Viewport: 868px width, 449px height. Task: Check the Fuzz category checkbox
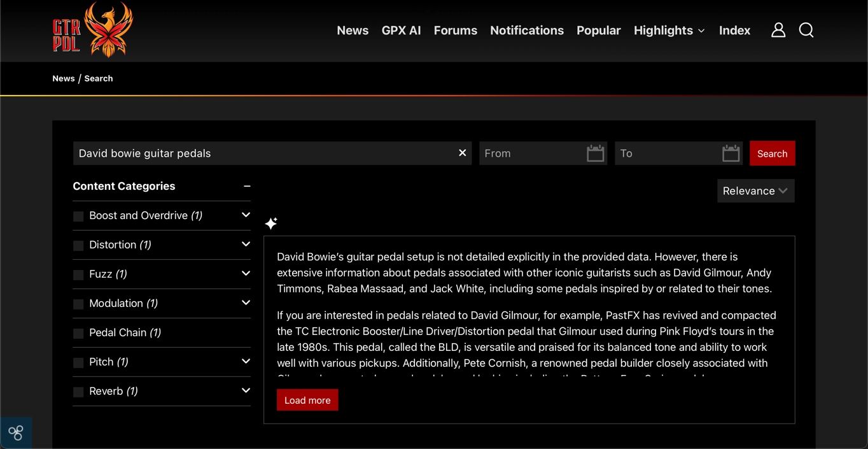[x=78, y=275]
